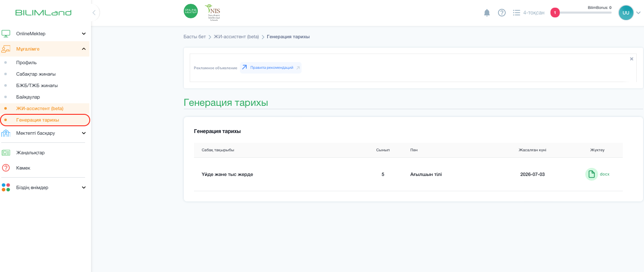Click the Пән column header
Viewport: 644px width, 272px height.
(414, 150)
